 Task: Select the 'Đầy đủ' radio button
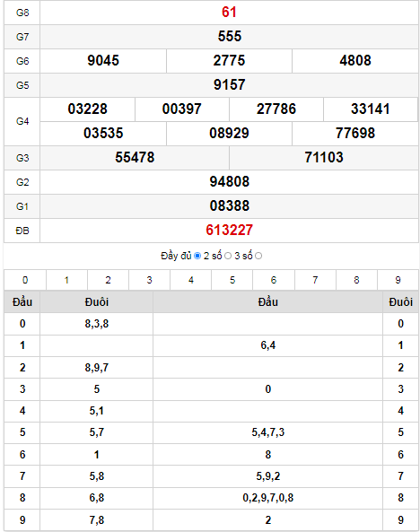(197, 256)
